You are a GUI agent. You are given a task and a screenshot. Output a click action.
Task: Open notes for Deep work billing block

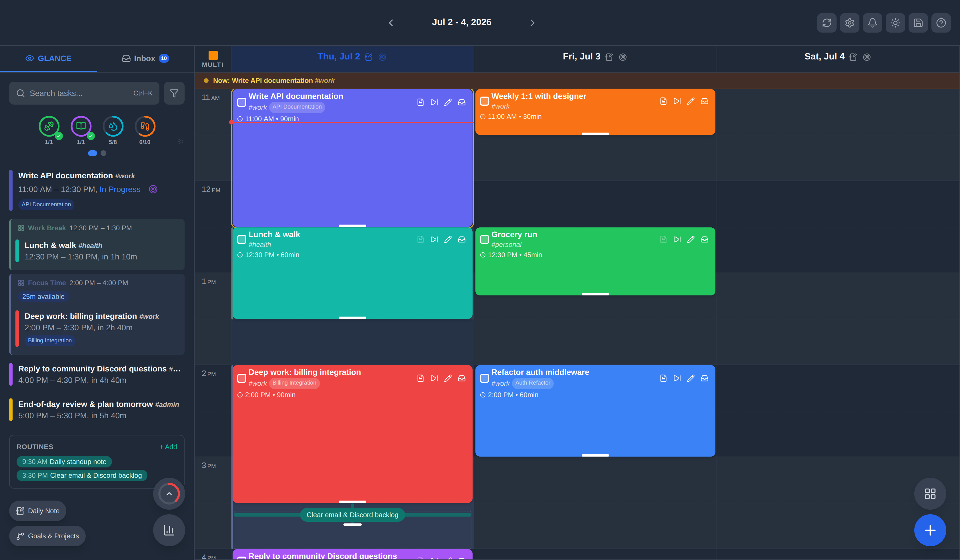421,378
